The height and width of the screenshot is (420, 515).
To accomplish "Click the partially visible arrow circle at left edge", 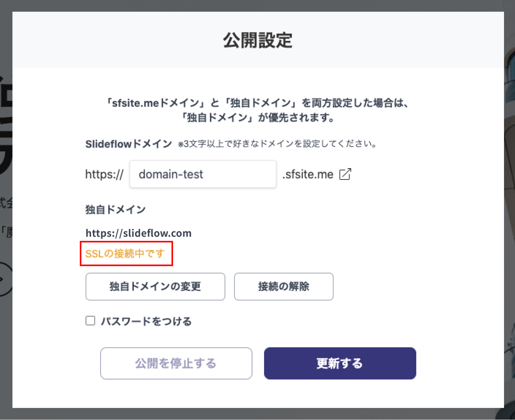I will pos(5,279).
